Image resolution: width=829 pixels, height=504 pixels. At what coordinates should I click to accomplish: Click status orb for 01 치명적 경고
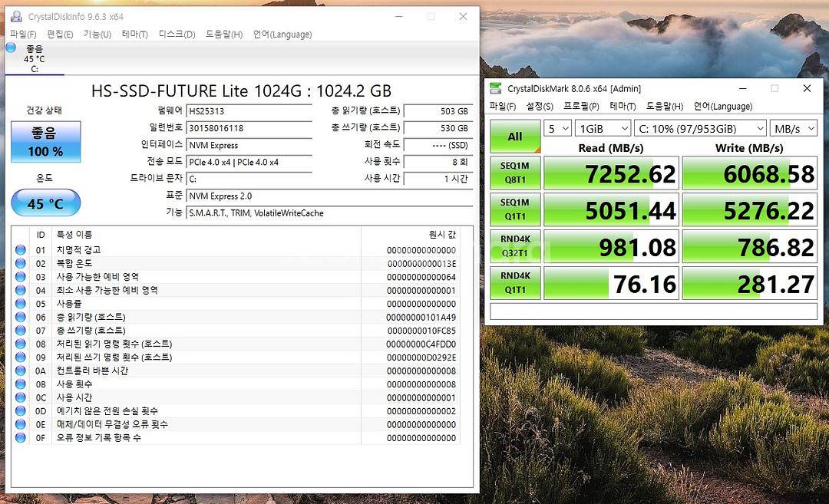(x=21, y=250)
